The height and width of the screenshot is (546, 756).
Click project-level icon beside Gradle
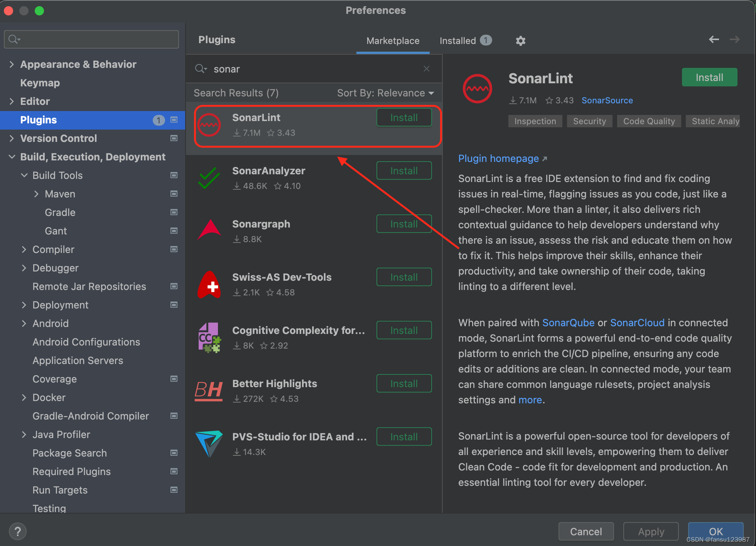(174, 212)
